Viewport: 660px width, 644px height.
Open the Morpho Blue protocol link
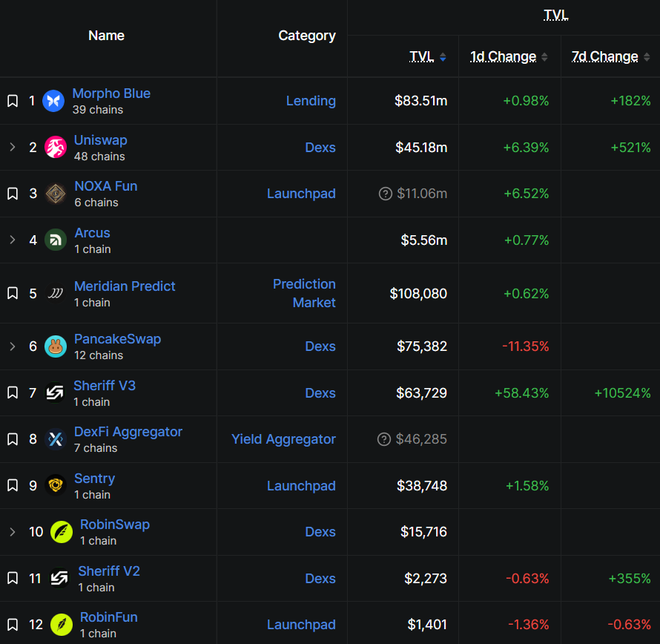[x=111, y=93]
